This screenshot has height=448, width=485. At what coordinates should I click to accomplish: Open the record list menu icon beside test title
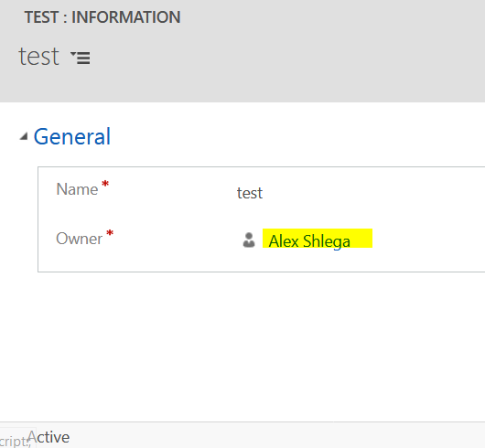81,58
